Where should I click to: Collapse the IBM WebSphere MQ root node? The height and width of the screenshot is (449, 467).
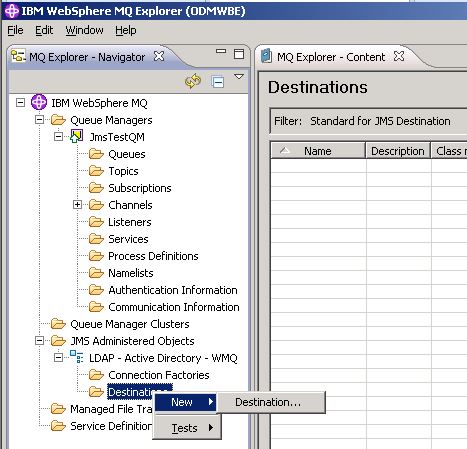point(21,102)
